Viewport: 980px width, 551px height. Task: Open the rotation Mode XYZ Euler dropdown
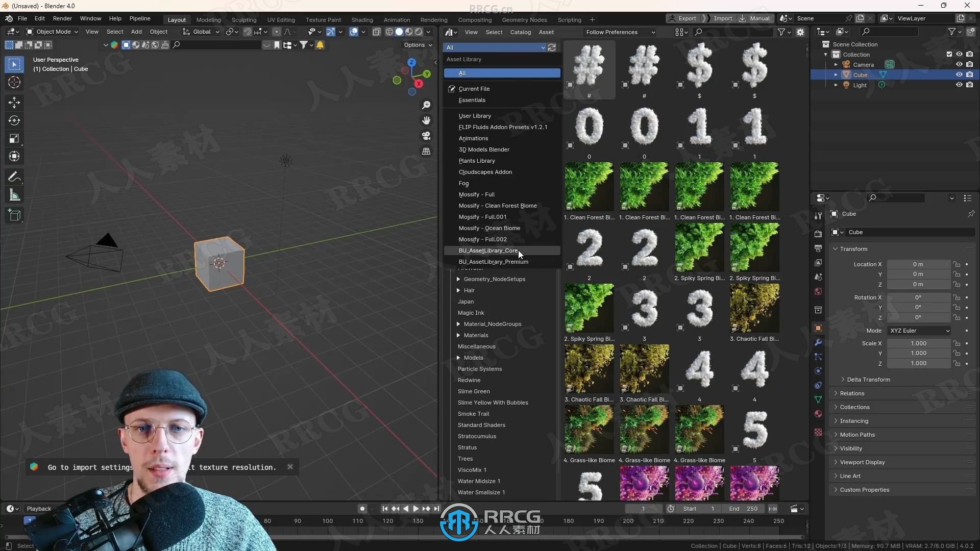[919, 331]
